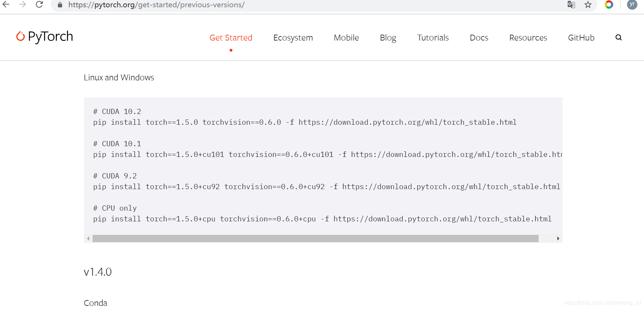Image resolution: width=644 pixels, height=309 pixels.
Task: Open the Ecosystem menu
Action: [x=293, y=37]
